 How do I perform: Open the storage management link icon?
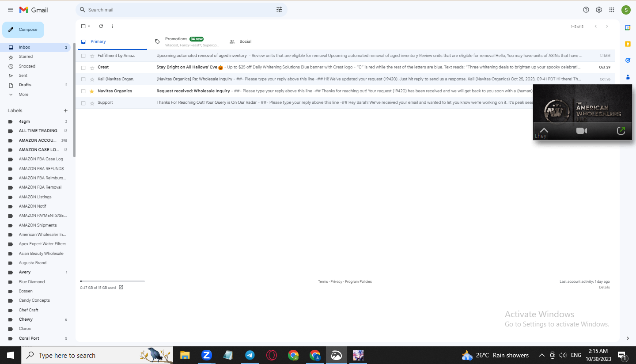click(x=121, y=288)
